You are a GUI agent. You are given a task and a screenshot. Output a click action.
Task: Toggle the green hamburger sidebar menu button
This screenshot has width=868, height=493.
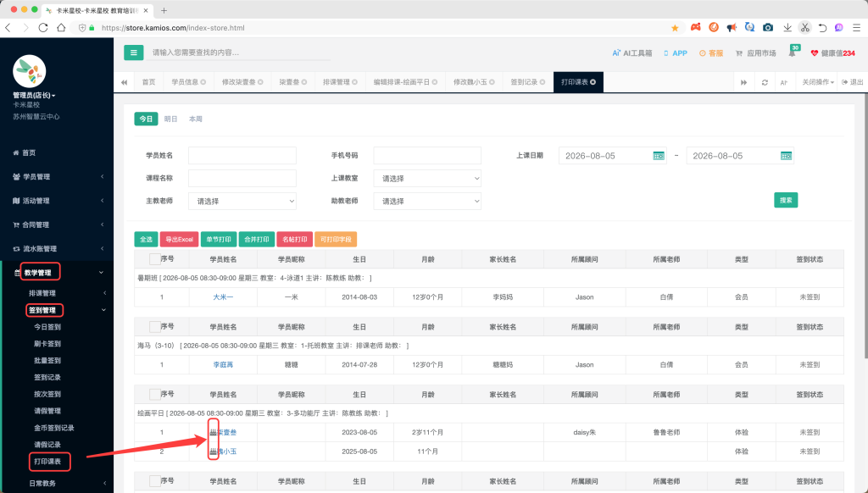[x=133, y=53]
